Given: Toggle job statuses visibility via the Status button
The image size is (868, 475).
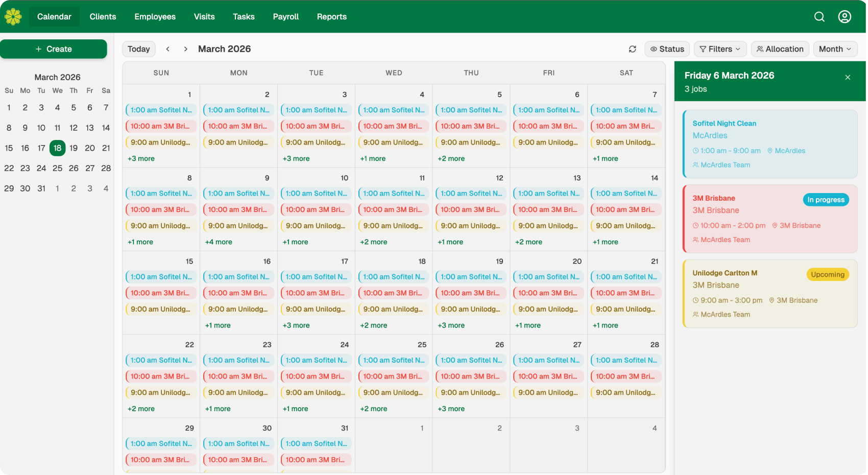Looking at the screenshot, I should [x=667, y=49].
